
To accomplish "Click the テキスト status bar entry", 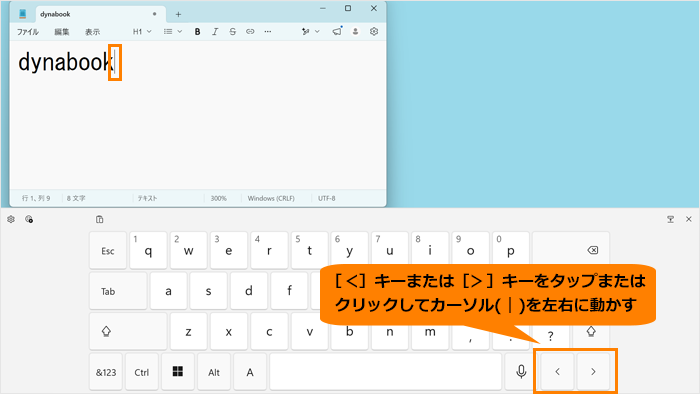I will [x=147, y=198].
